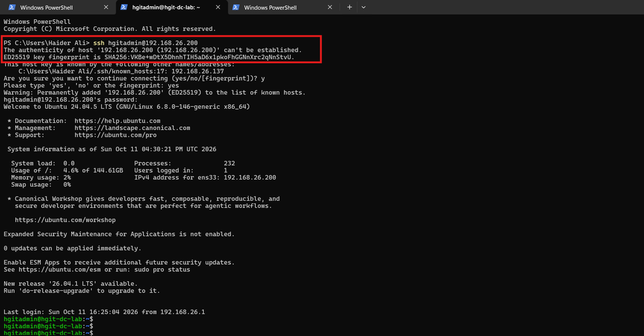The height and width of the screenshot is (336, 644).
Task: Open the https://ubuntu.com/workshop link
Action: point(65,220)
